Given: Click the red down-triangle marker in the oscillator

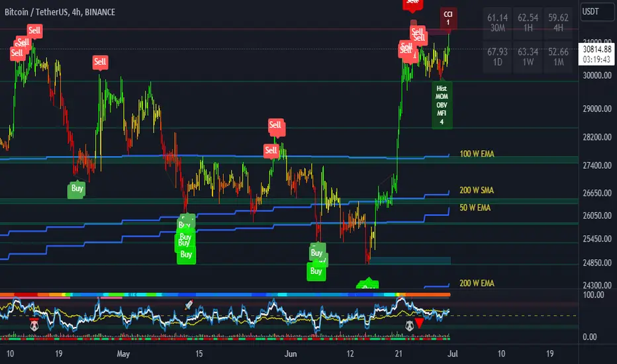Looking at the screenshot, I should tap(420, 324).
